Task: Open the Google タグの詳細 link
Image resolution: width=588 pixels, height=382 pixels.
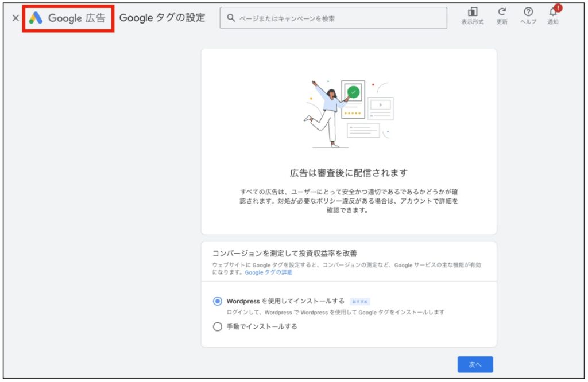Action: click(x=268, y=272)
